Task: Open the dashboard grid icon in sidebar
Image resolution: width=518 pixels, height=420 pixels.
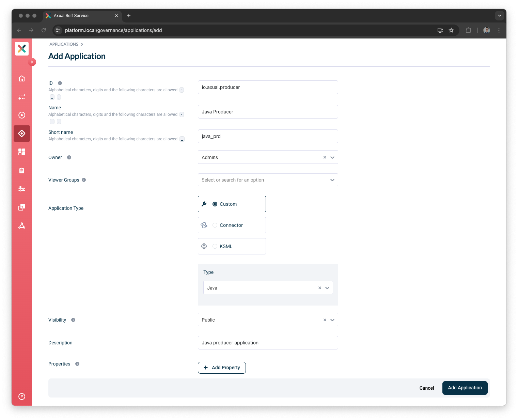Action: point(22,152)
